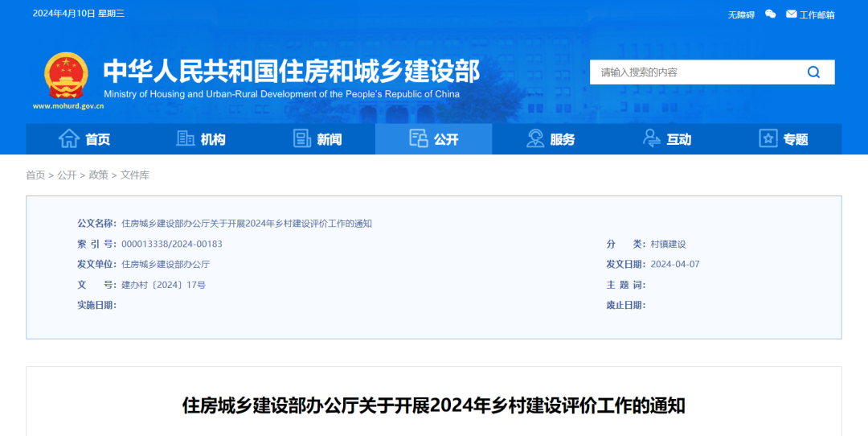This screenshot has height=436, width=868.
Task: Click the building icon beside 机构
Action: [x=186, y=138]
